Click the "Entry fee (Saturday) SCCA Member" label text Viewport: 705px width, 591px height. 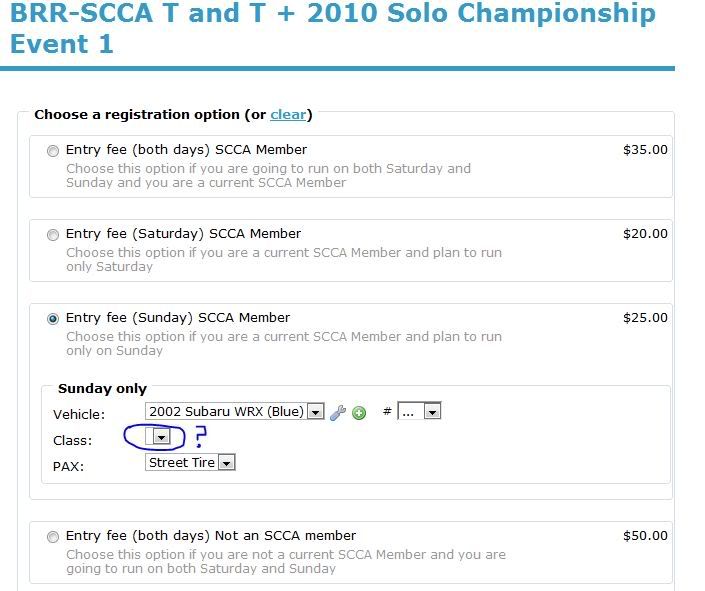[x=183, y=234]
